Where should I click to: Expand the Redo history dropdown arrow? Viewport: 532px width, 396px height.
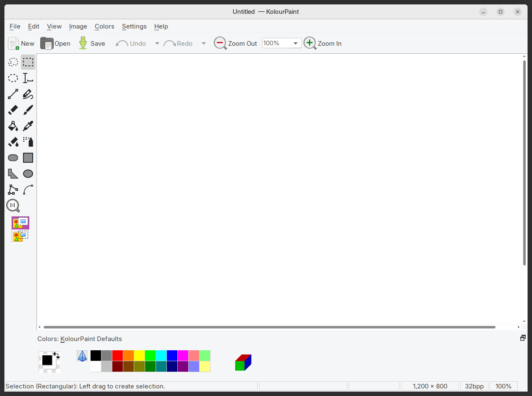[204, 44]
